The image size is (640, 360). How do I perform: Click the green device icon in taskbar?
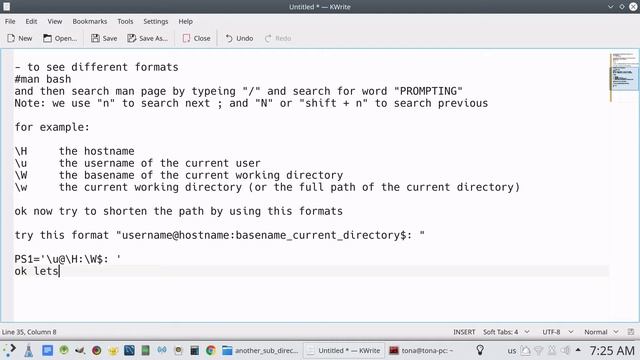[x=146, y=350]
